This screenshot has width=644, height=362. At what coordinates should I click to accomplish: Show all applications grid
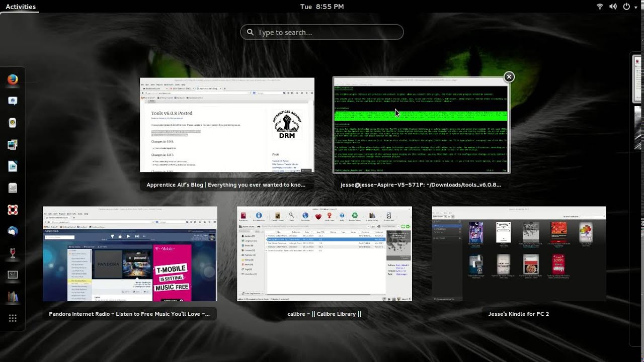coord(13,318)
